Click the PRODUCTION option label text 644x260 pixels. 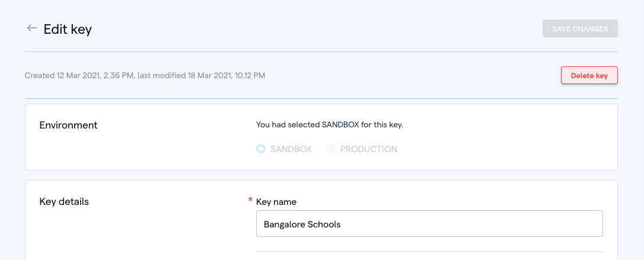[x=368, y=149]
